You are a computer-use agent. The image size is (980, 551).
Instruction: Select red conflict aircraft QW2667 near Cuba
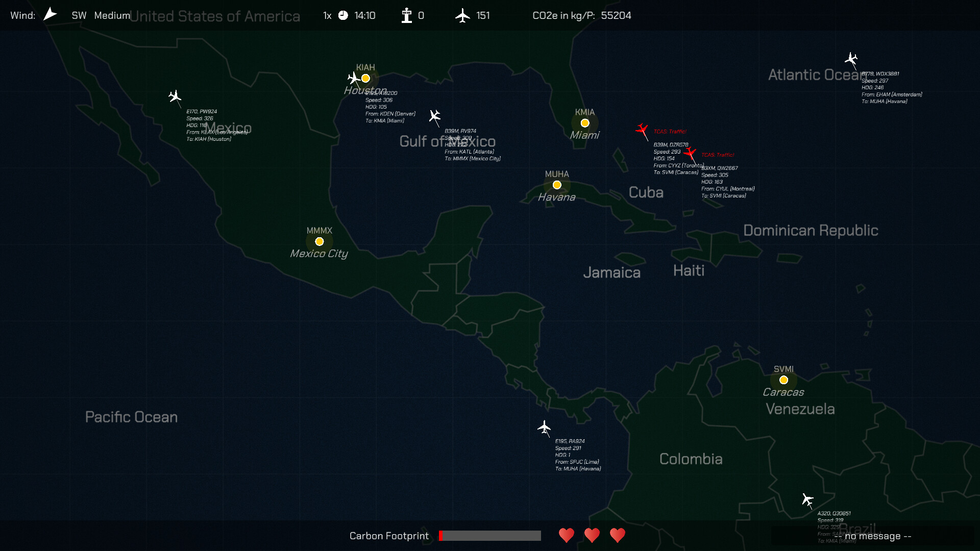[690, 152]
